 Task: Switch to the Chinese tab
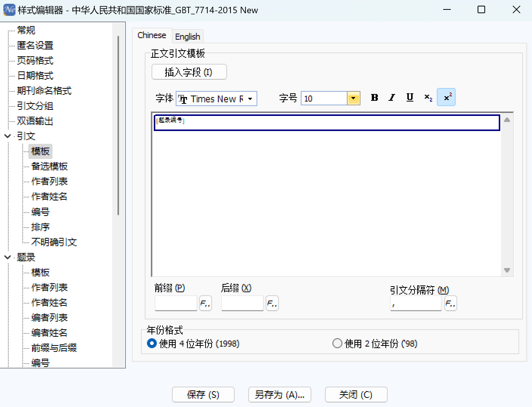pyautogui.click(x=152, y=35)
